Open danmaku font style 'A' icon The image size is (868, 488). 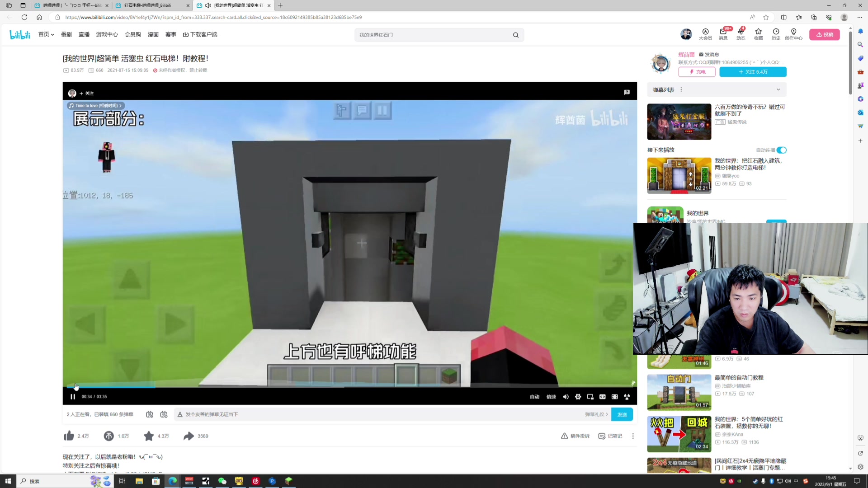click(180, 414)
